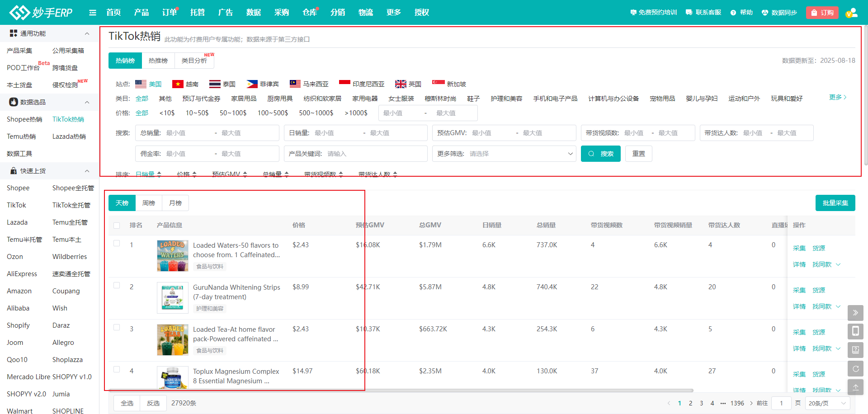Expand the floating sidebar double-arrow icon
Viewport: 868px width, 414px height.
tap(855, 313)
